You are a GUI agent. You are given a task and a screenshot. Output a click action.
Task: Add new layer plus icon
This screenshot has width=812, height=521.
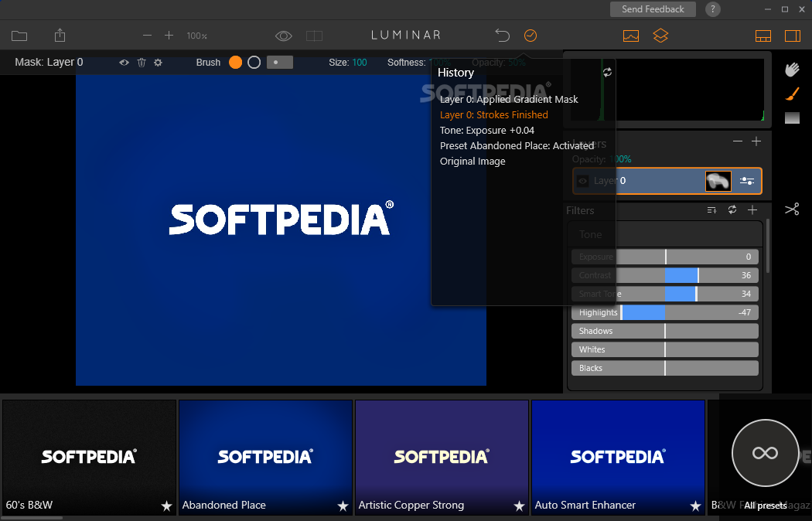[x=756, y=141]
